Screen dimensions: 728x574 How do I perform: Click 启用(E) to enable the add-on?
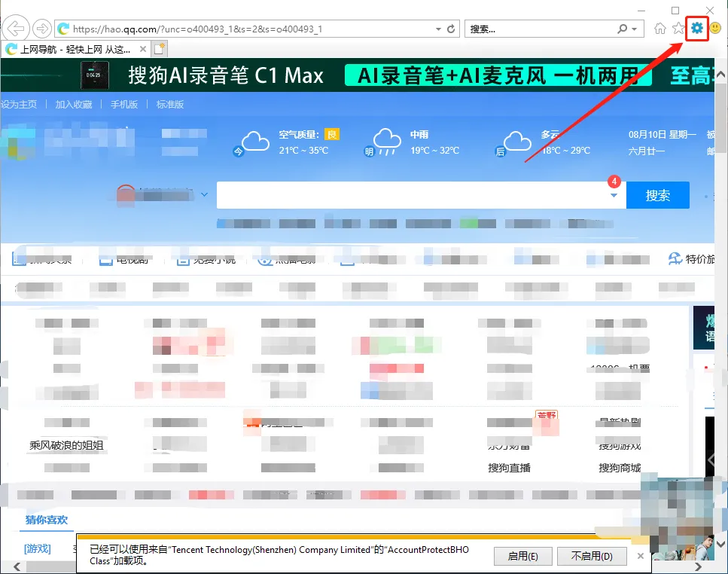(x=522, y=556)
